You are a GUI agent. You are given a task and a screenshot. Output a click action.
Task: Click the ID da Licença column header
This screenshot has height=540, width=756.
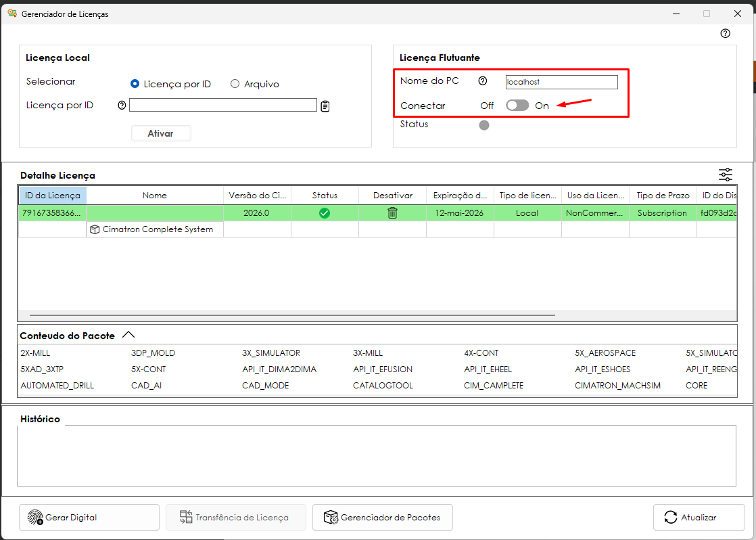tap(53, 196)
